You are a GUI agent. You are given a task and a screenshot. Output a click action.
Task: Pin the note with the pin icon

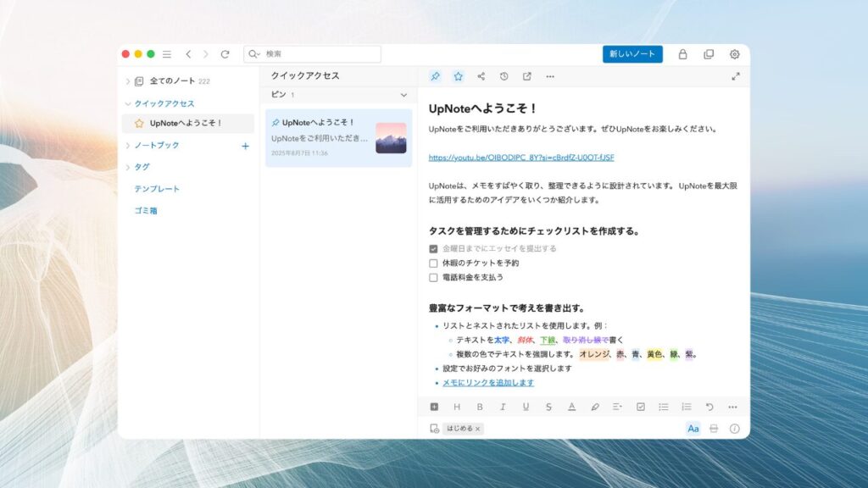[435, 76]
